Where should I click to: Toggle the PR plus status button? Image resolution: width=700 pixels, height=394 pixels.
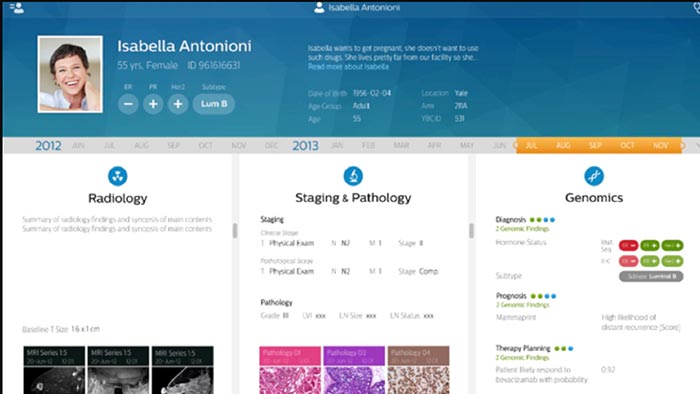pos(153,104)
